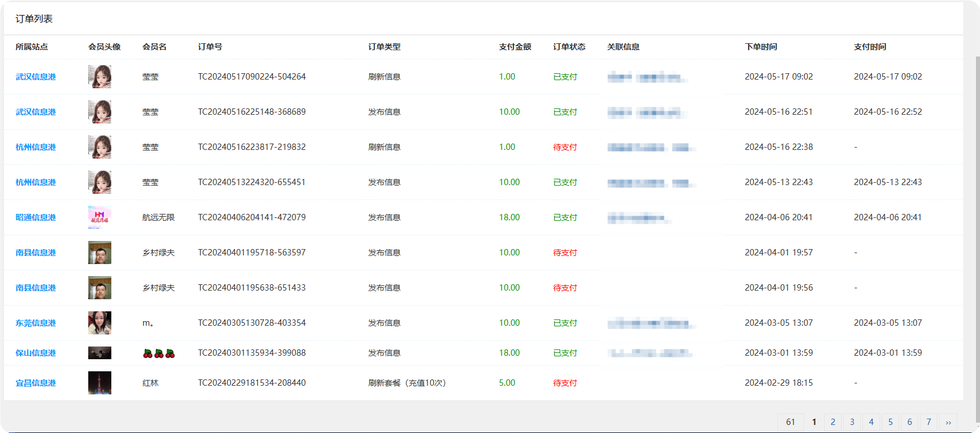Click total count 61 in pagination
The width and height of the screenshot is (980, 433).
point(791,422)
